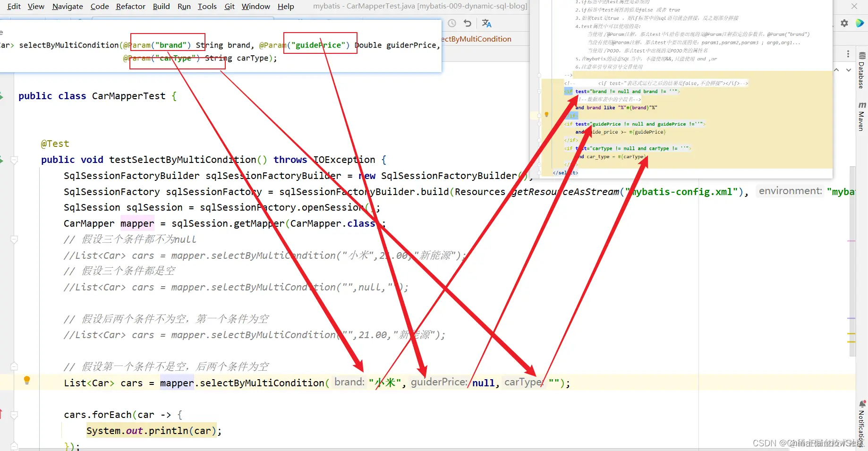Open the Maven tool window

pos(861,116)
